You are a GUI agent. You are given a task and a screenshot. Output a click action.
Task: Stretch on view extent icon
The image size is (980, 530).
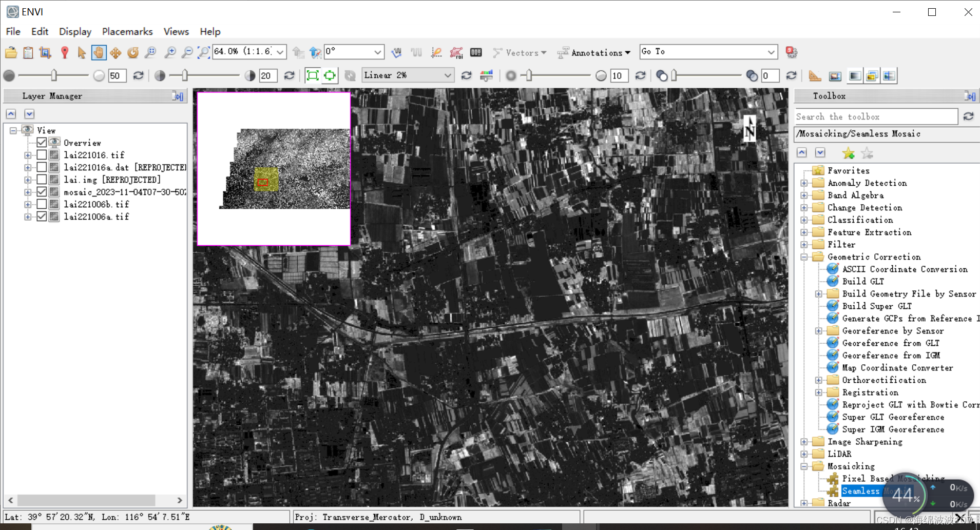(330, 75)
